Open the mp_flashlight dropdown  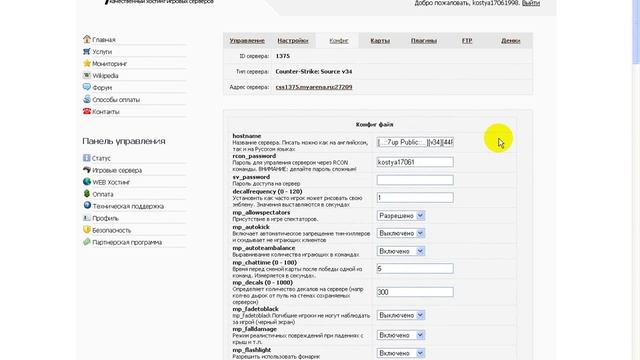click(x=401, y=353)
